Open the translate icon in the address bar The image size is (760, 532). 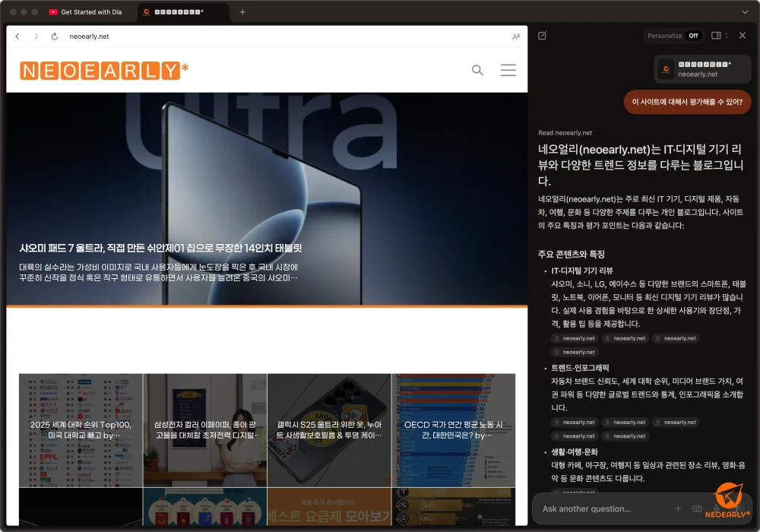tap(516, 36)
